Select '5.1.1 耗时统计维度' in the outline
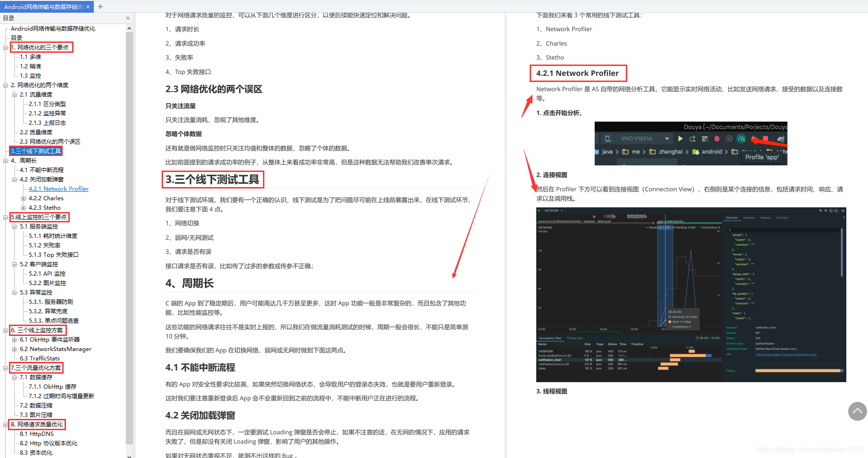868x458 pixels. [x=53, y=236]
